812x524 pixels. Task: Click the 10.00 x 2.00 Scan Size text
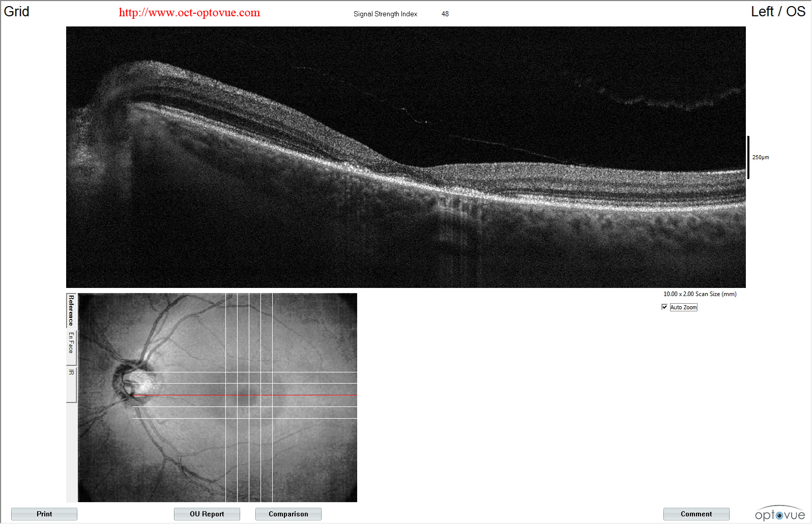click(x=700, y=294)
